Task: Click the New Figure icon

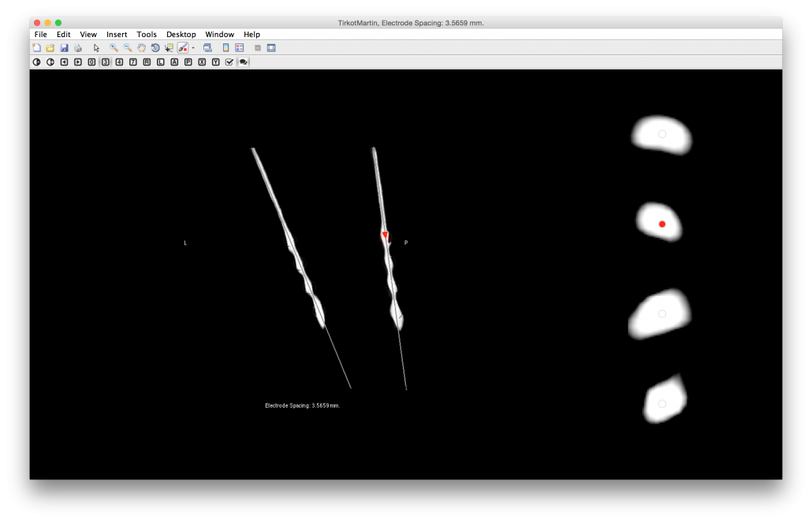Action: pos(37,47)
